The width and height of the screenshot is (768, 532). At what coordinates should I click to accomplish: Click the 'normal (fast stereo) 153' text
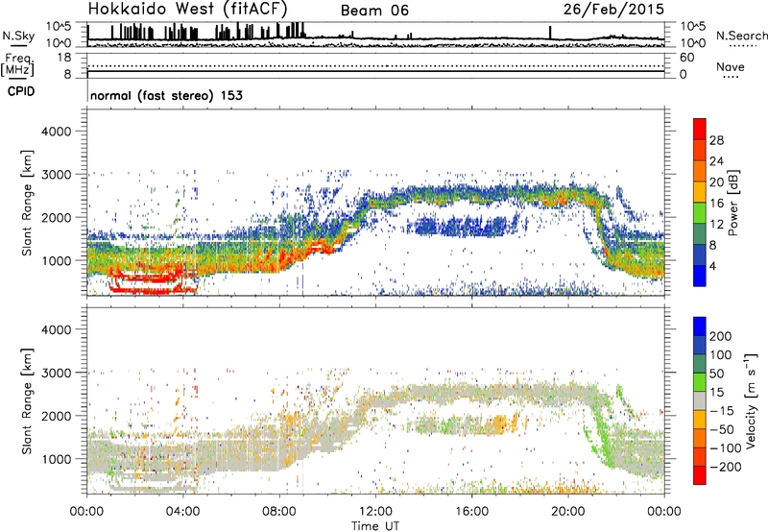tap(166, 95)
